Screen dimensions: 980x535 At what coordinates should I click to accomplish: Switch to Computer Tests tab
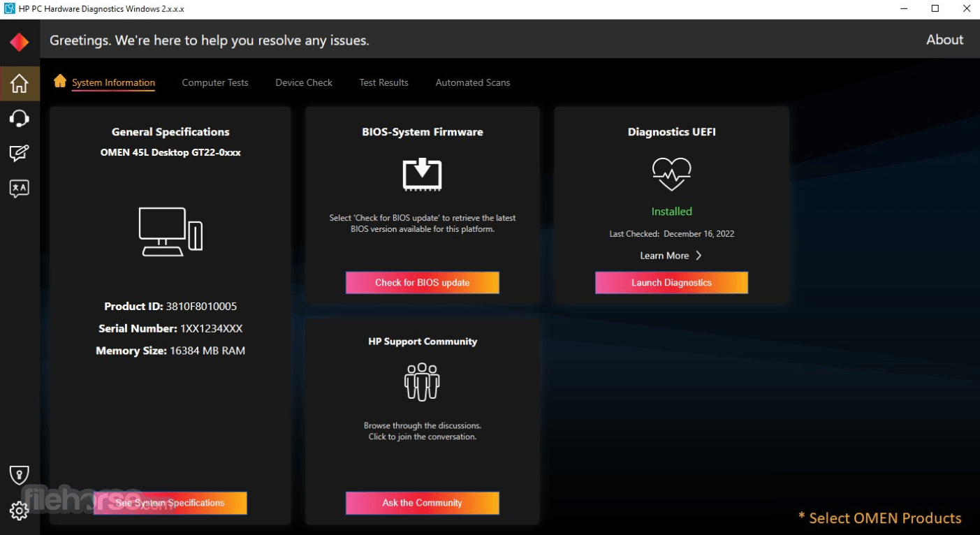tap(215, 82)
